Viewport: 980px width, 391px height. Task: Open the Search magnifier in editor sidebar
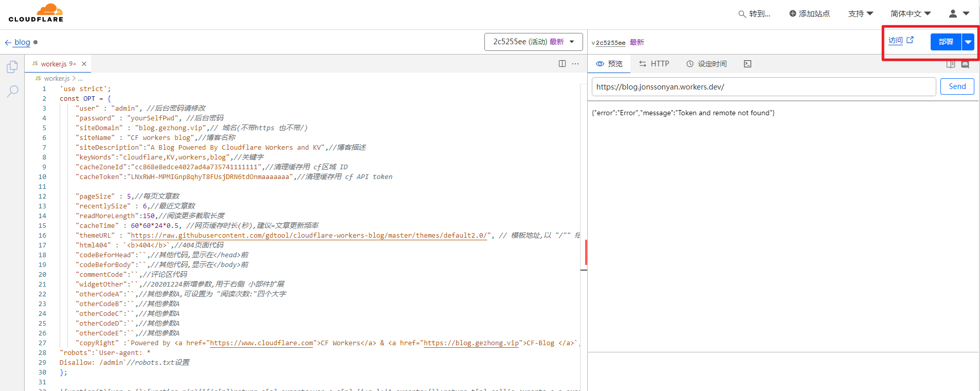tap(12, 91)
